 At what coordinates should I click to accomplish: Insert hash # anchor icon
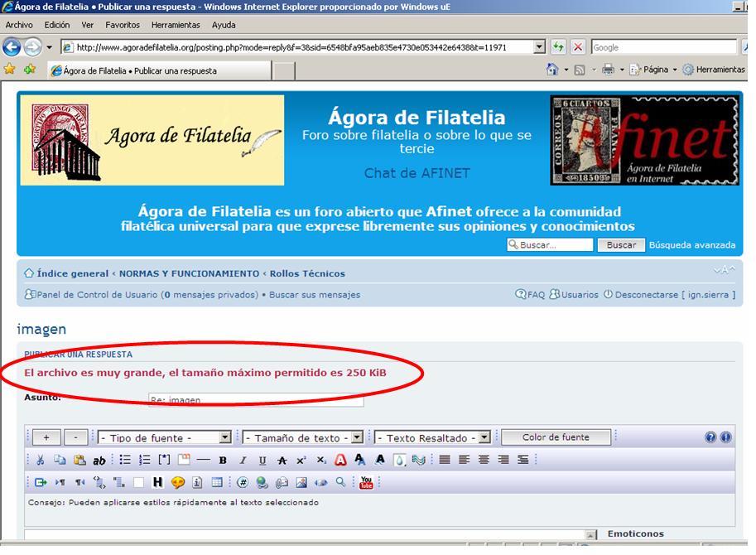tap(243, 482)
